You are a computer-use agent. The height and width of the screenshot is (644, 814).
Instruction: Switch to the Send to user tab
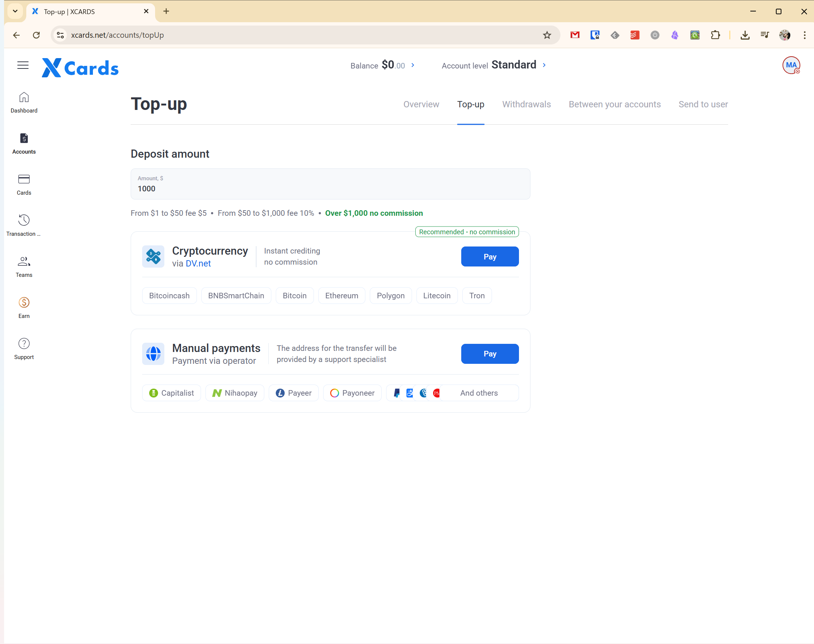click(x=703, y=104)
